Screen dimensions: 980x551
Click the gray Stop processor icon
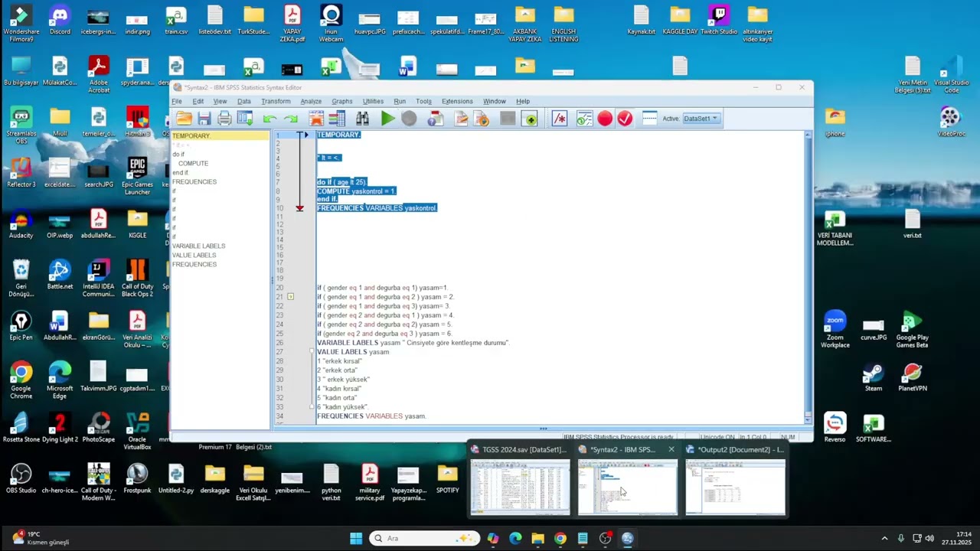pyautogui.click(x=409, y=119)
